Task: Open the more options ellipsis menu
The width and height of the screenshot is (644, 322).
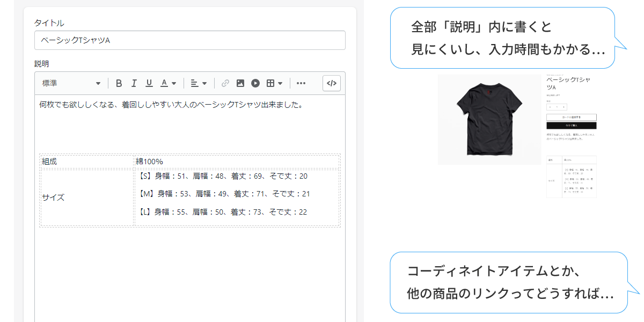Action: pos(301,83)
